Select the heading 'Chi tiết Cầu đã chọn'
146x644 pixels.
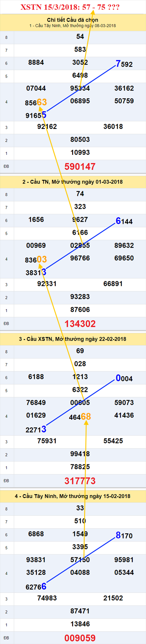click(72, 20)
